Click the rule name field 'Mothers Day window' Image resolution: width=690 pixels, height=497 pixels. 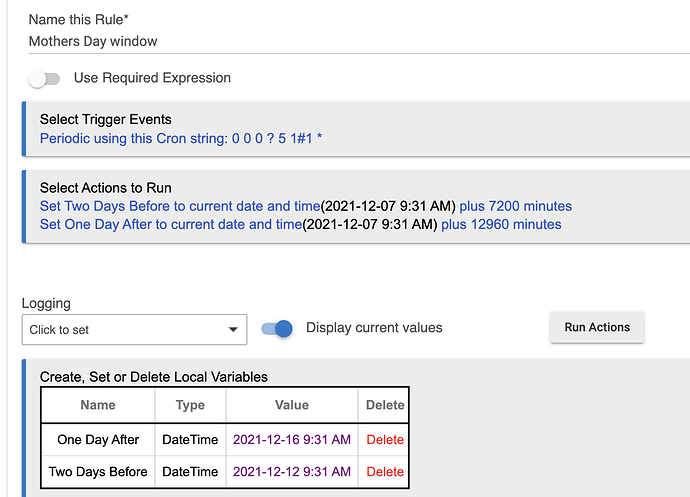tap(359, 41)
